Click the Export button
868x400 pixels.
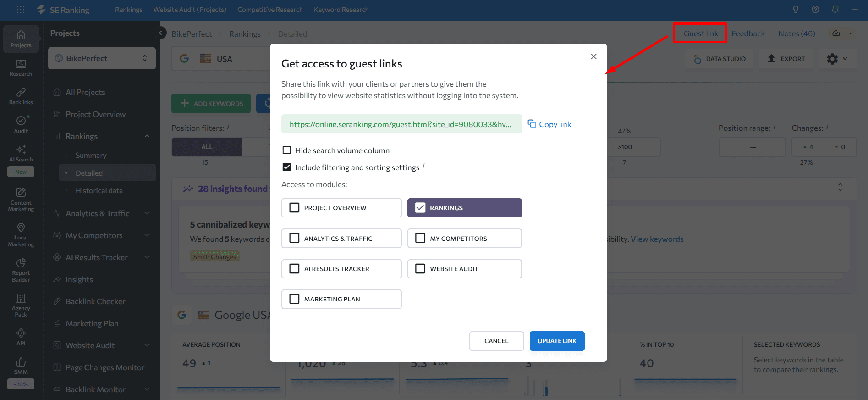pos(786,59)
